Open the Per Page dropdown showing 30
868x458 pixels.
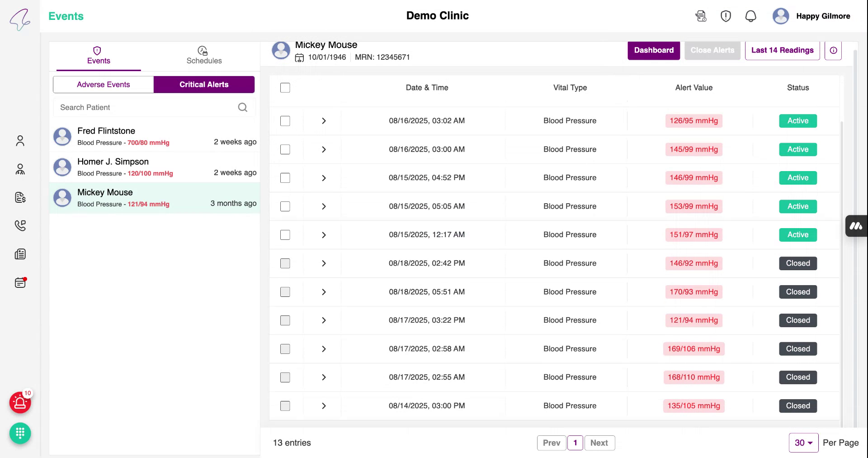pyautogui.click(x=803, y=443)
